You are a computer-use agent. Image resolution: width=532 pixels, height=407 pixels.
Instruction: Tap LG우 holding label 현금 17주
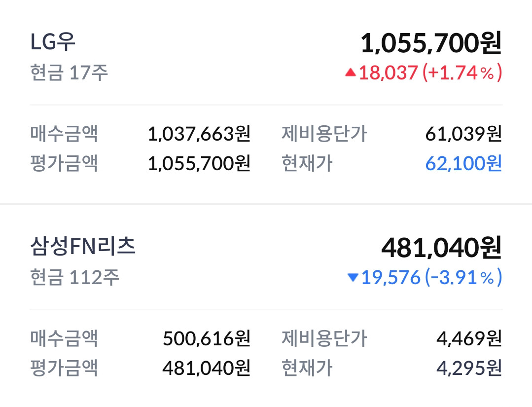69,73
